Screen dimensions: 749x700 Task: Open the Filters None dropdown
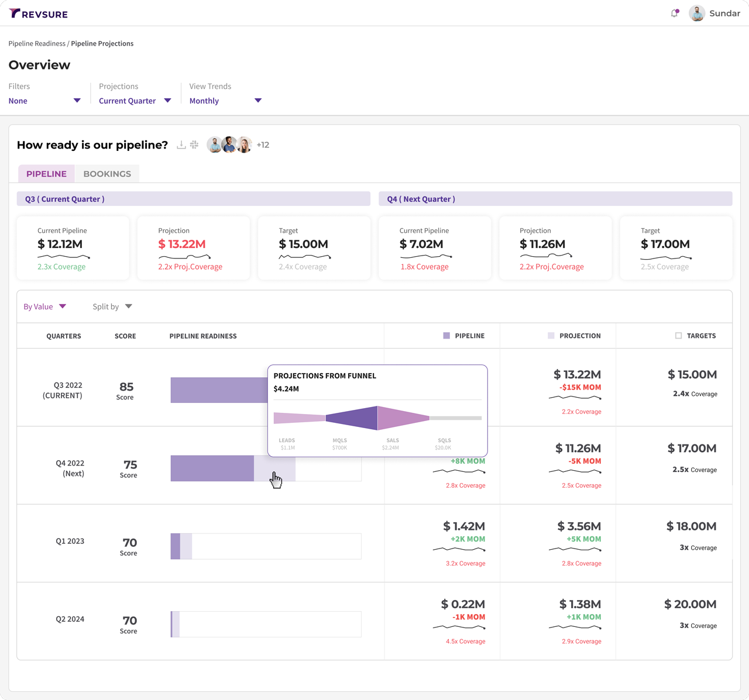(x=44, y=101)
